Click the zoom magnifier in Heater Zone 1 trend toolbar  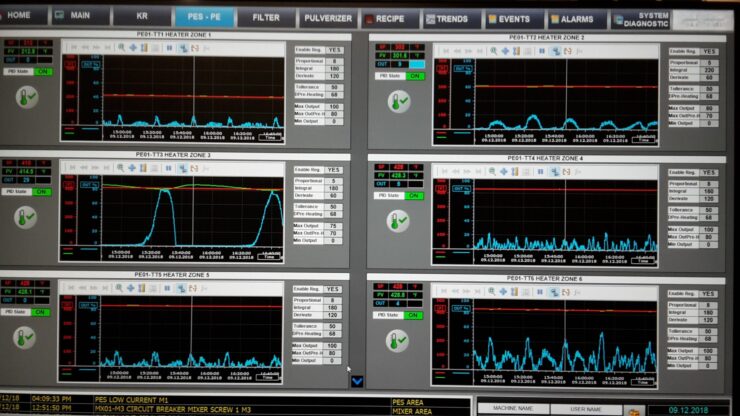pos(121,48)
